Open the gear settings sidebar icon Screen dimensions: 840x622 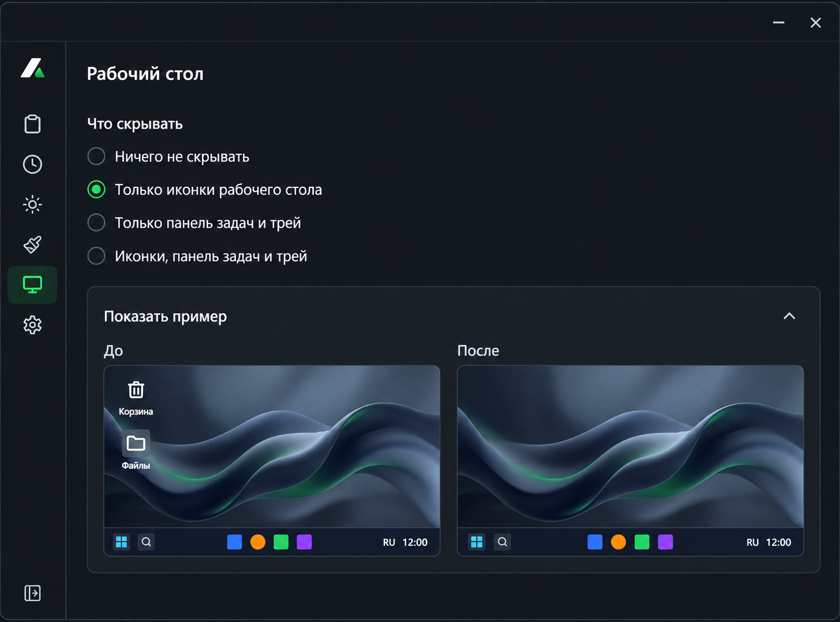[32, 325]
